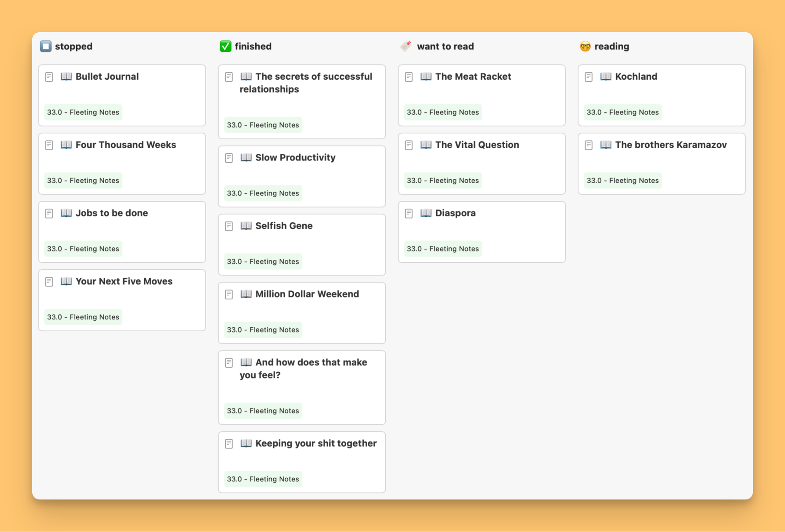
Task: Click the page icon on The Meat Racket card
Action: point(409,77)
